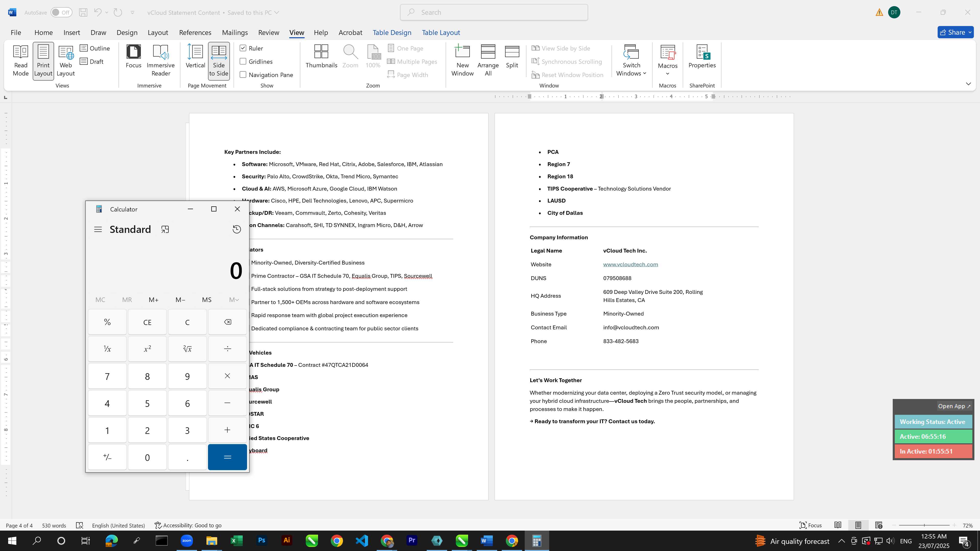980x551 pixels.
Task: Select Side to Side page movement
Action: 219,61
